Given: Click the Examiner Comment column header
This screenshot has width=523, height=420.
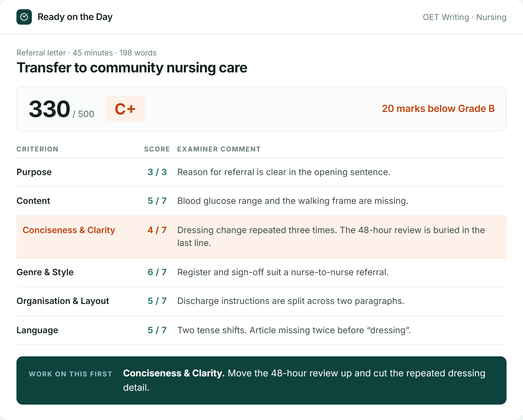Looking at the screenshot, I should tap(219, 149).
